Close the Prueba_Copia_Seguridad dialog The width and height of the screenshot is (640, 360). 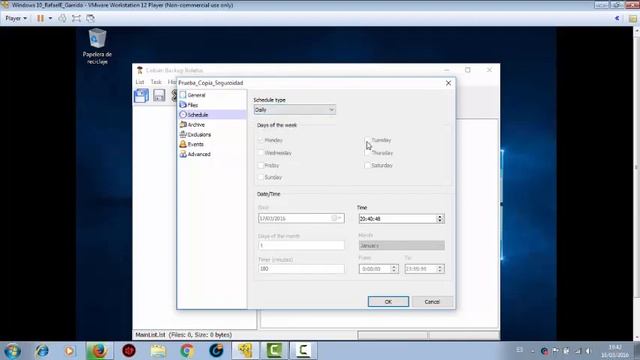449,83
